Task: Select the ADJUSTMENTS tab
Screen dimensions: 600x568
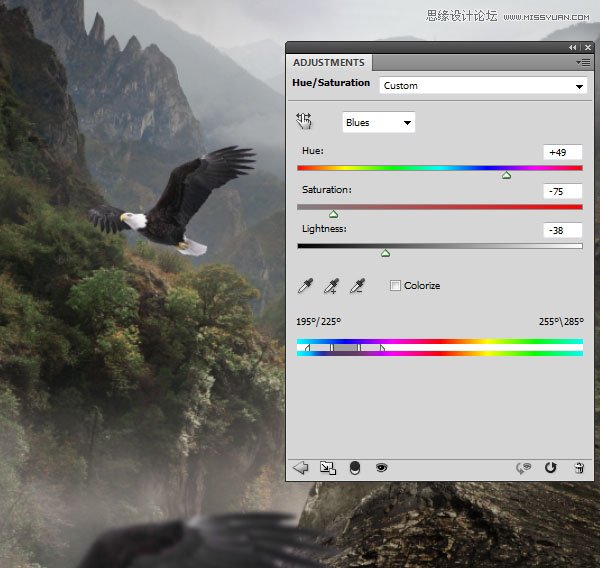Action: (329, 62)
